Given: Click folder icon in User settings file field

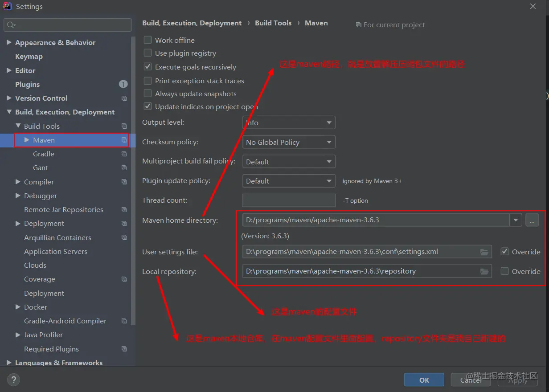Looking at the screenshot, I should coord(484,252).
